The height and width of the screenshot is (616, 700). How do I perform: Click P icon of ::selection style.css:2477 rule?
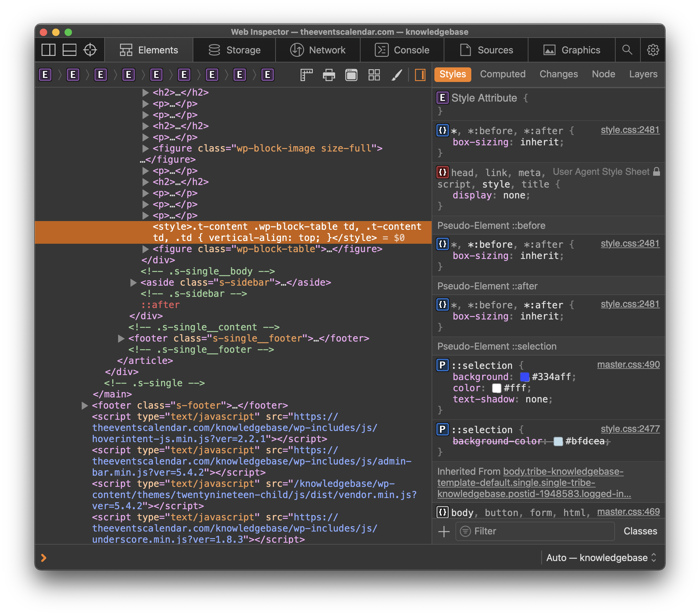(442, 429)
